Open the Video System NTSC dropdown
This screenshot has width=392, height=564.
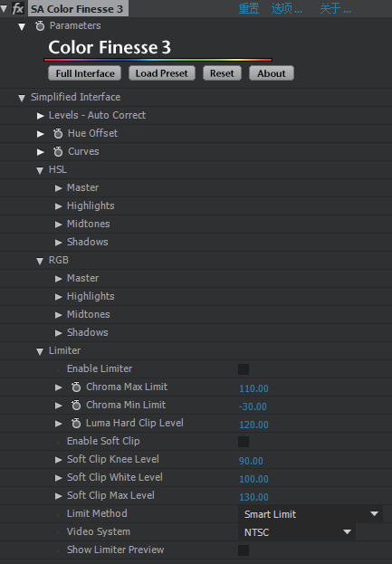[297, 532]
